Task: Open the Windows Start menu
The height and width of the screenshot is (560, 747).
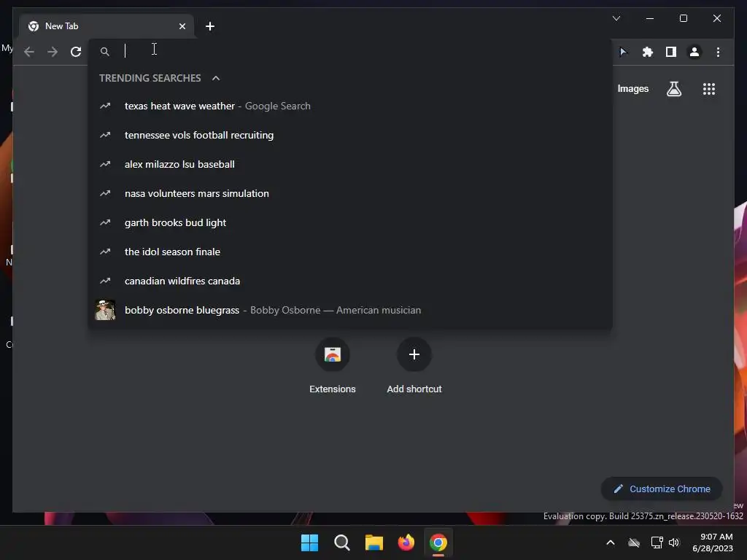Action: (309, 542)
